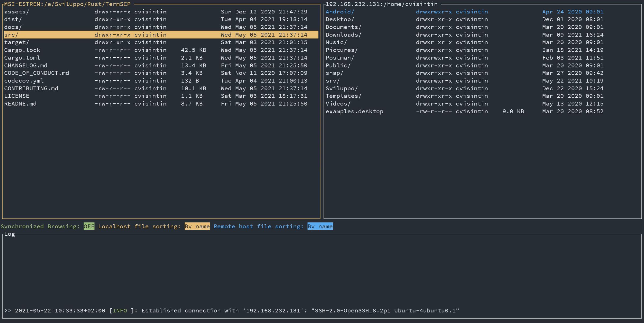
Task: Open Downloads/ on the remote host
Action: click(x=343, y=35)
